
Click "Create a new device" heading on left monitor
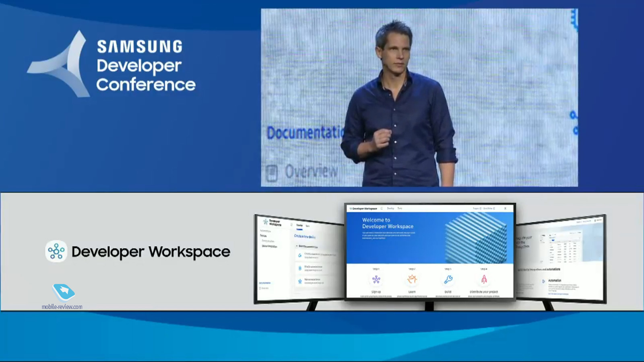coord(305,237)
